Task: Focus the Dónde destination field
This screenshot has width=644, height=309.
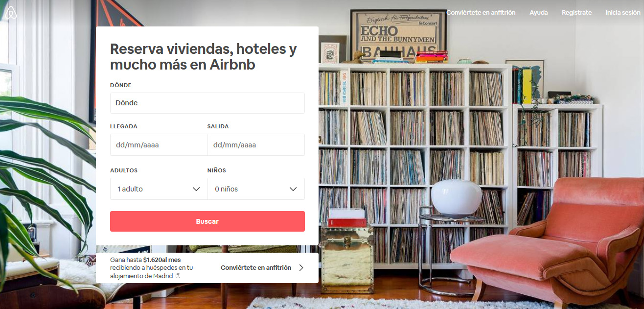Action: tap(207, 103)
